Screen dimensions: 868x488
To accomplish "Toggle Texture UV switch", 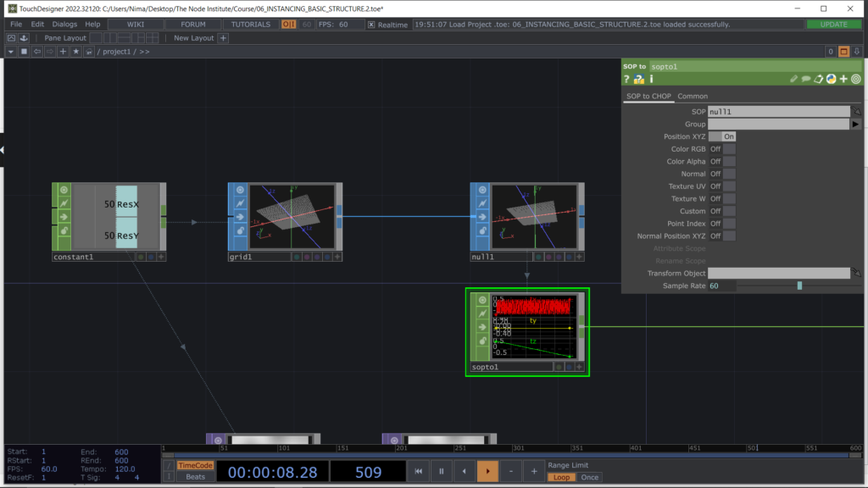I will (722, 186).
